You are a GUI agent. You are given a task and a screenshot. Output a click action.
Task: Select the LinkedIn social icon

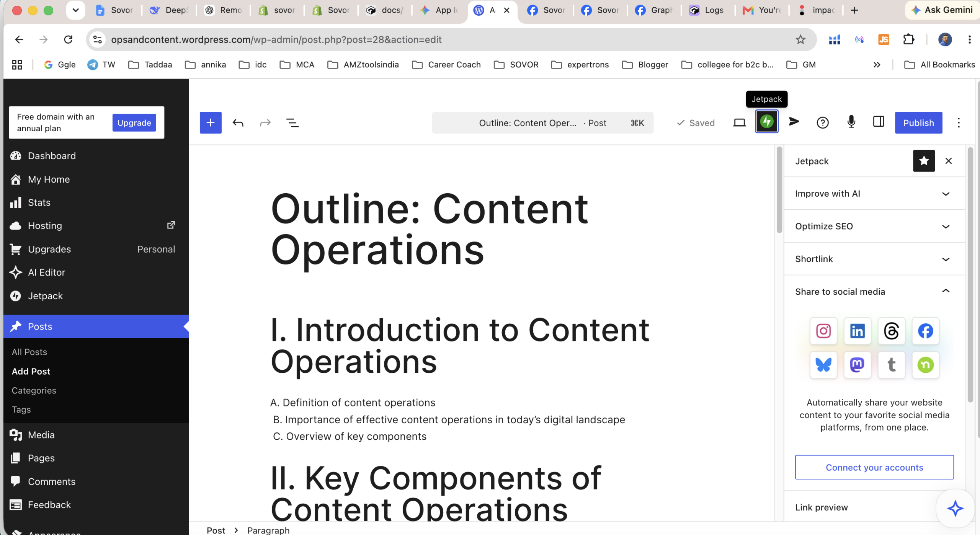[857, 331]
